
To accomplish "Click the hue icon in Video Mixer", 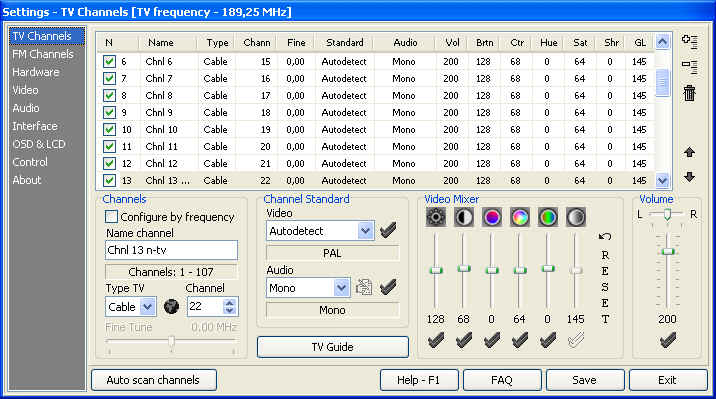I will click(491, 217).
